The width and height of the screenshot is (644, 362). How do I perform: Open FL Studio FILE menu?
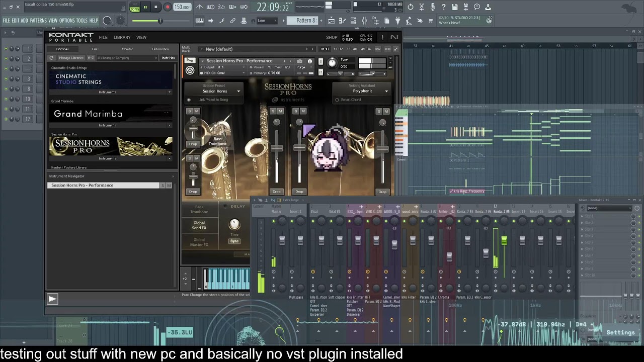click(x=6, y=21)
